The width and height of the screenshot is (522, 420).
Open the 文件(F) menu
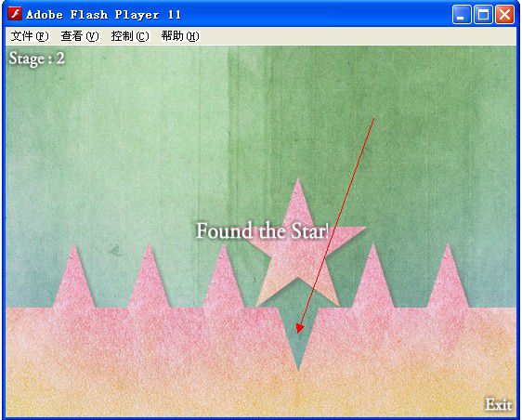(x=30, y=36)
